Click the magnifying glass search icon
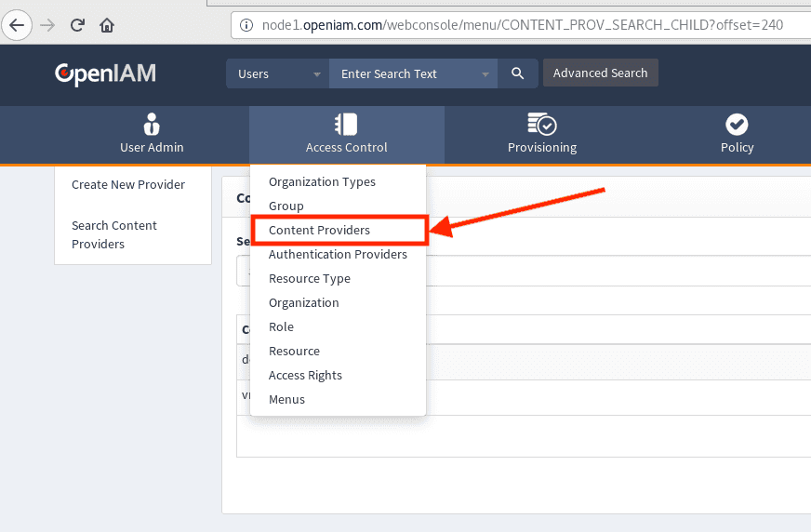This screenshot has width=811, height=532. [x=518, y=73]
